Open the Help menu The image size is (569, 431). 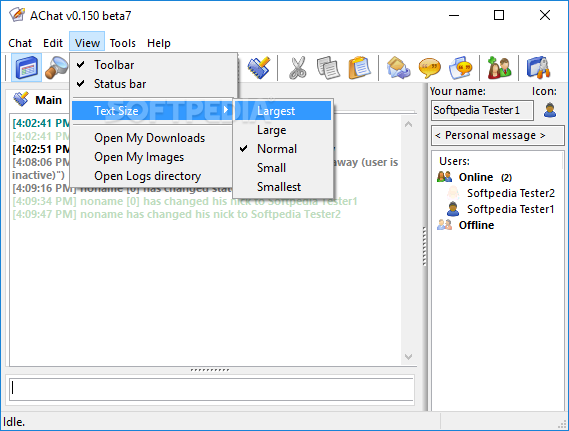click(x=159, y=43)
